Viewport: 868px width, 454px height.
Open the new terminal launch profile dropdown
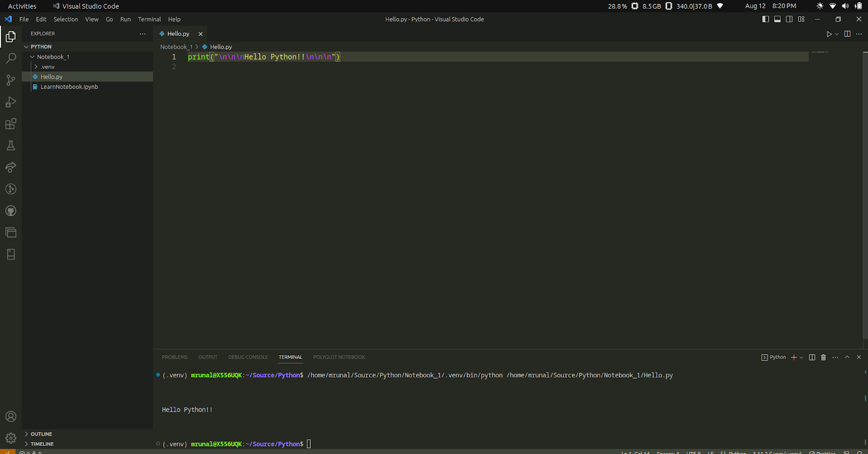click(801, 358)
